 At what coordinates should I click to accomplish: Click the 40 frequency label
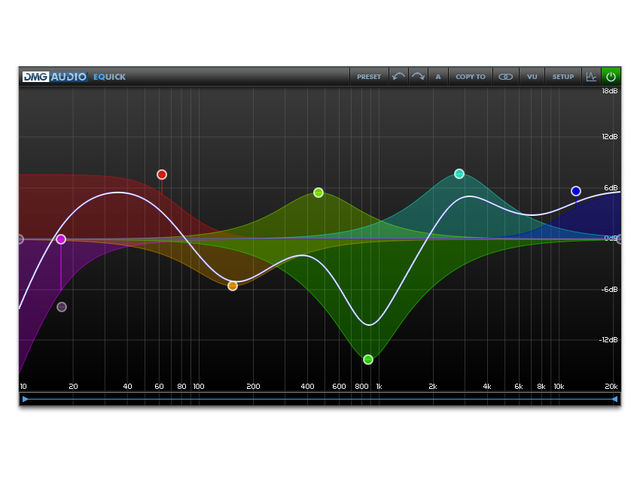click(127, 387)
